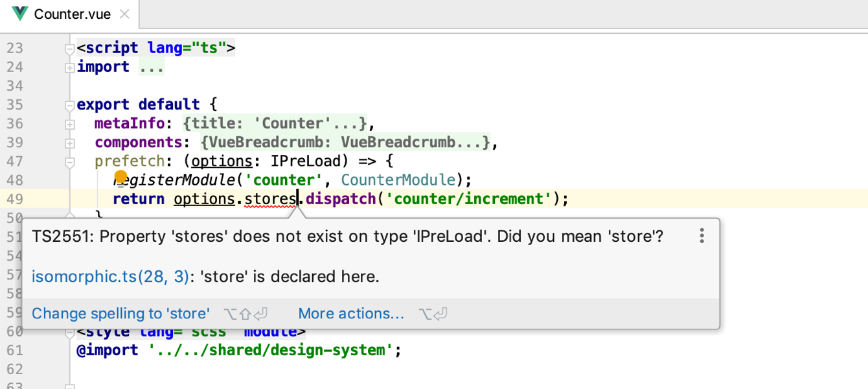Click the folded {title: 'Counter'...} region

tap(275, 124)
